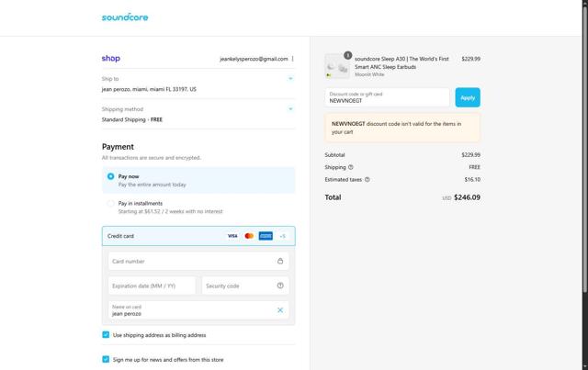The width and height of the screenshot is (588, 370).
Task: Show the +5 more card types
Action: pyautogui.click(x=282, y=236)
